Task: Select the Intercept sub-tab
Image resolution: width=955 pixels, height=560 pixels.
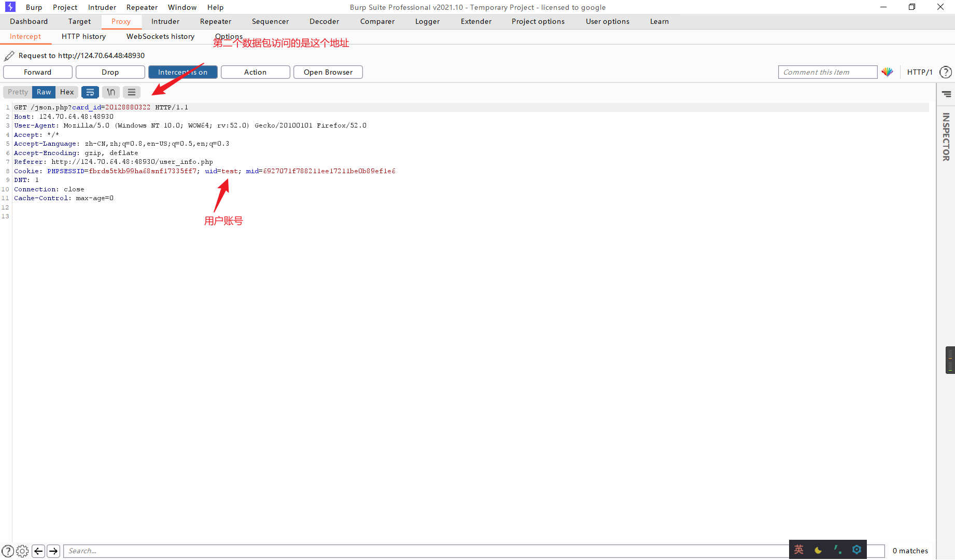Action: tap(25, 36)
